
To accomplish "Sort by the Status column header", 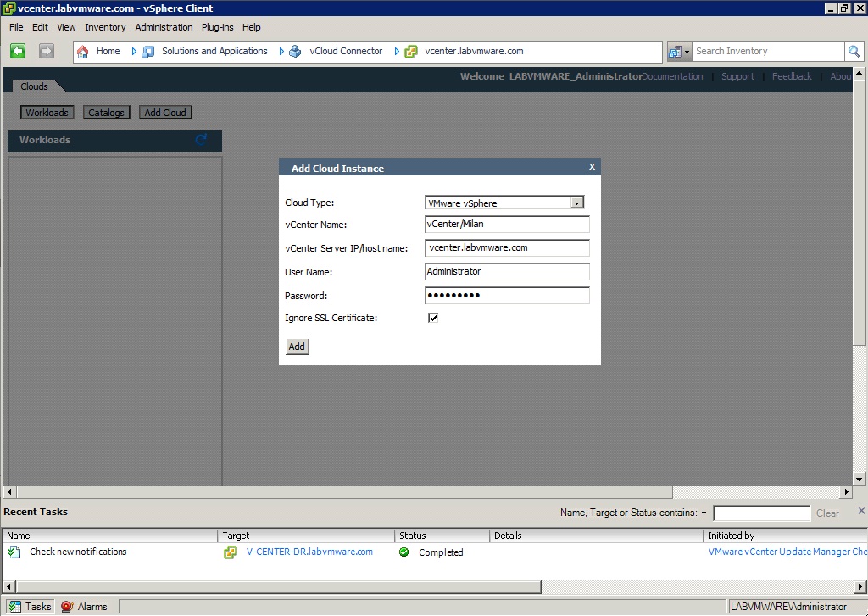I will pyautogui.click(x=442, y=536).
